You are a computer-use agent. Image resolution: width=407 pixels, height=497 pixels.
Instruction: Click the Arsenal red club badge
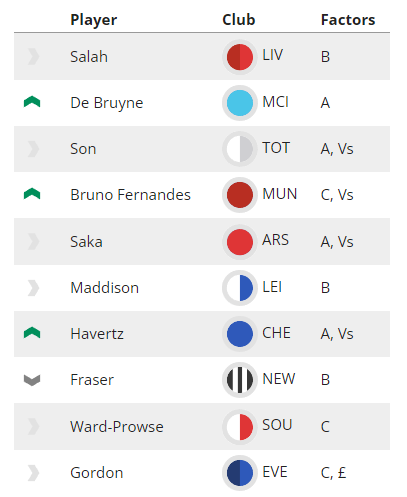point(240,242)
